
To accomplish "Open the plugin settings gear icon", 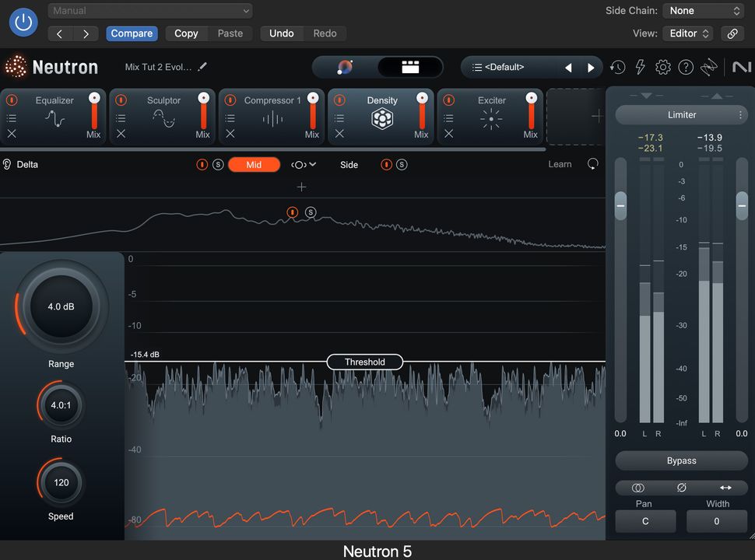I will (x=662, y=67).
